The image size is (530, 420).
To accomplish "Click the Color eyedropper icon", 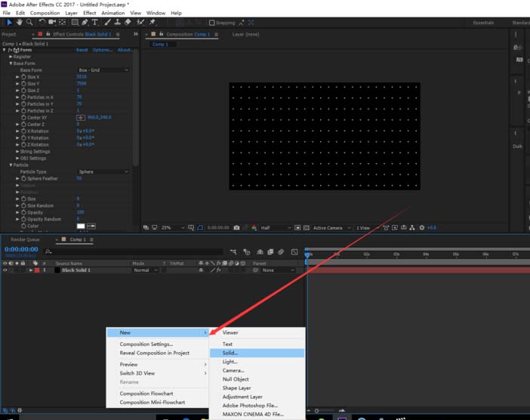I will point(92,226).
